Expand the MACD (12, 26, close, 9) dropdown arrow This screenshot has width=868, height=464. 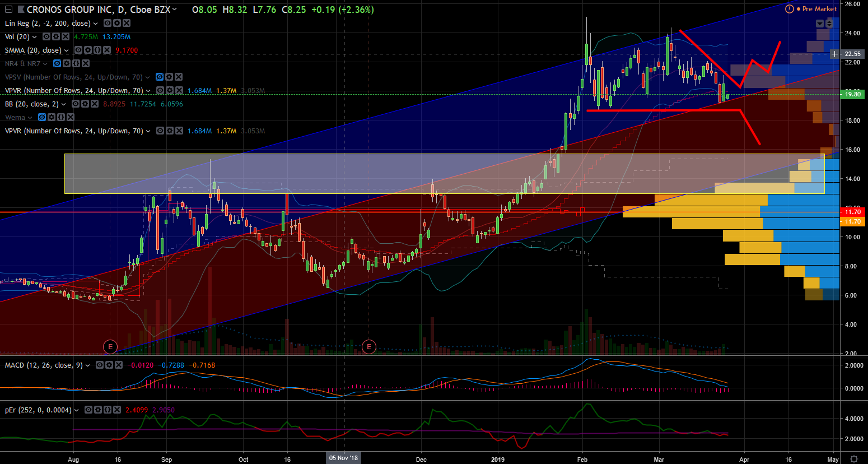[87, 365]
